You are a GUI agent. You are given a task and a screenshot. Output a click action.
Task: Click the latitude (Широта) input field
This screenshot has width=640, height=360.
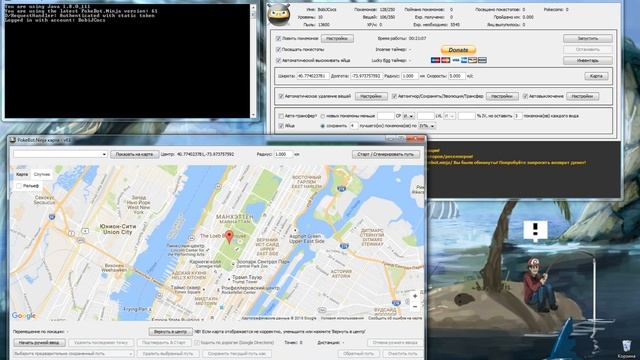pyautogui.click(x=313, y=76)
